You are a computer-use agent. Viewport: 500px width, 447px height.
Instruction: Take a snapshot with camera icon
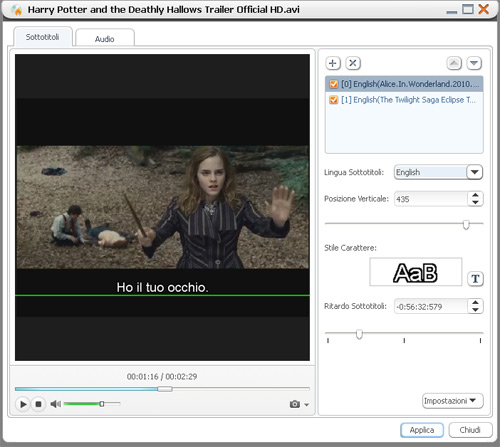click(x=295, y=404)
